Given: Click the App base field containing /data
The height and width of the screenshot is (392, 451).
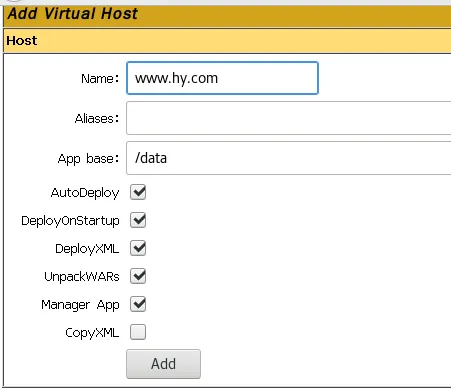Looking at the screenshot, I should pos(289,158).
